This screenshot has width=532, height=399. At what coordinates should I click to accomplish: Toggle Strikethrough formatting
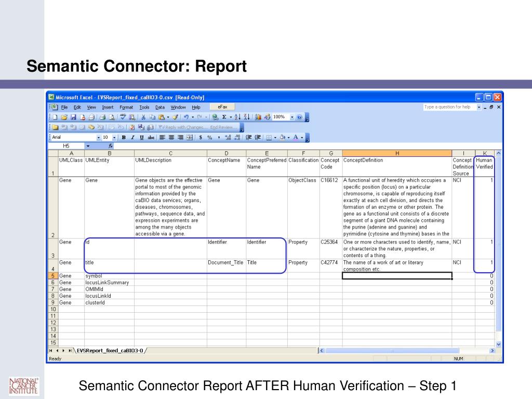pyautogui.click(x=151, y=137)
